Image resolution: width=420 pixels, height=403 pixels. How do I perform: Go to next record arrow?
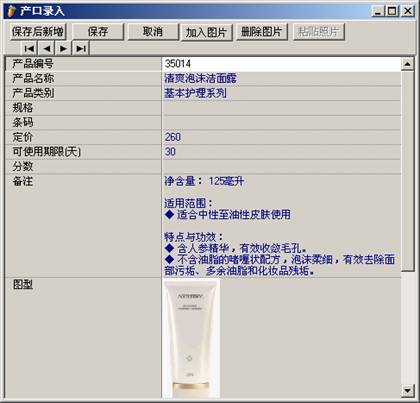pos(63,49)
